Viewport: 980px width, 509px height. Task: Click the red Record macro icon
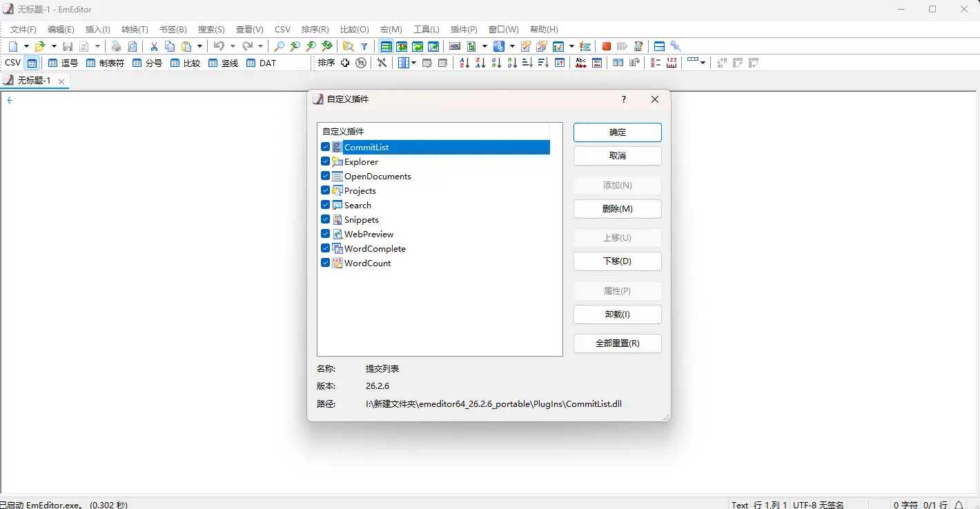point(606,46)
